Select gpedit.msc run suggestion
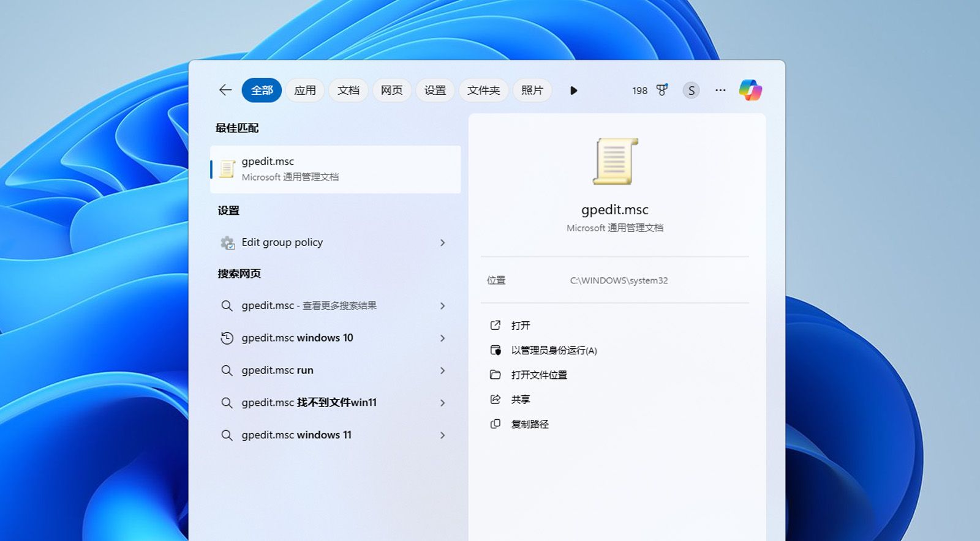Screen dimensions: 980x541 335,370
